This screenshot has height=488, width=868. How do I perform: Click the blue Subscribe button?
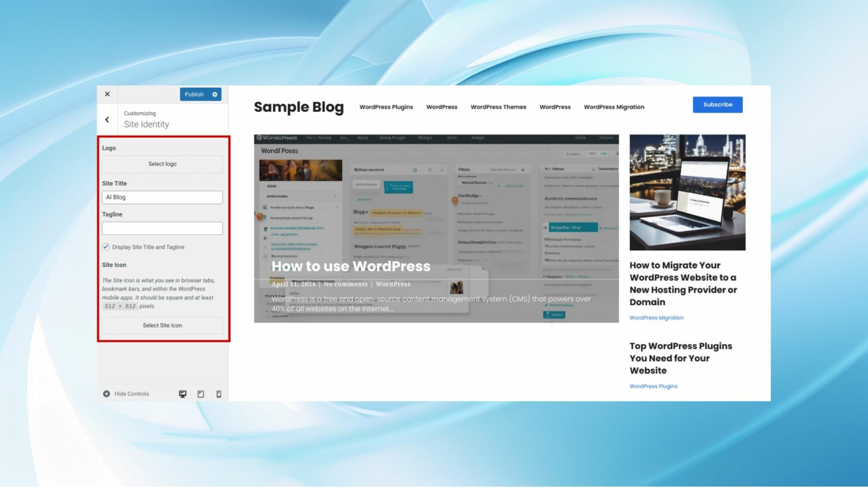pyautogui.click(x=718, y=105)
